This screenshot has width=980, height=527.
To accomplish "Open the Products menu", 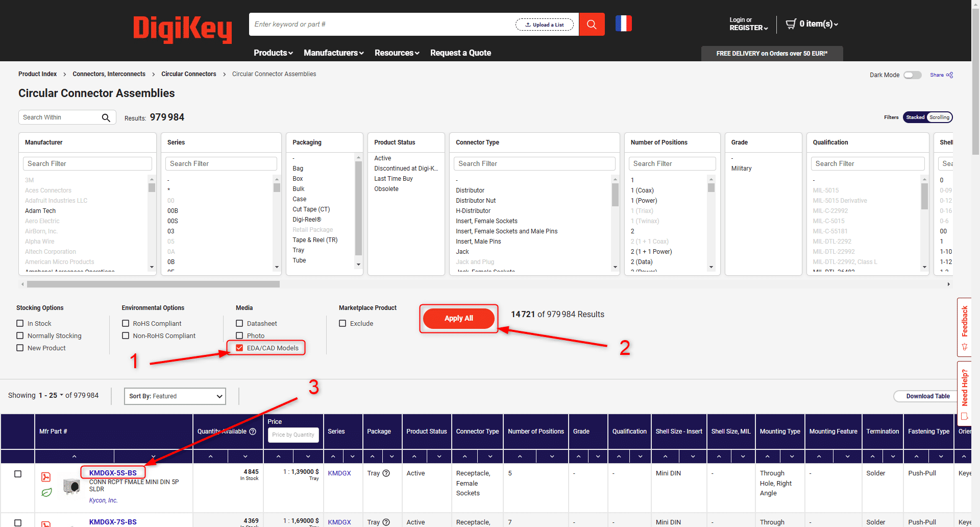I will pyautogui.click(x=273, y=53).
